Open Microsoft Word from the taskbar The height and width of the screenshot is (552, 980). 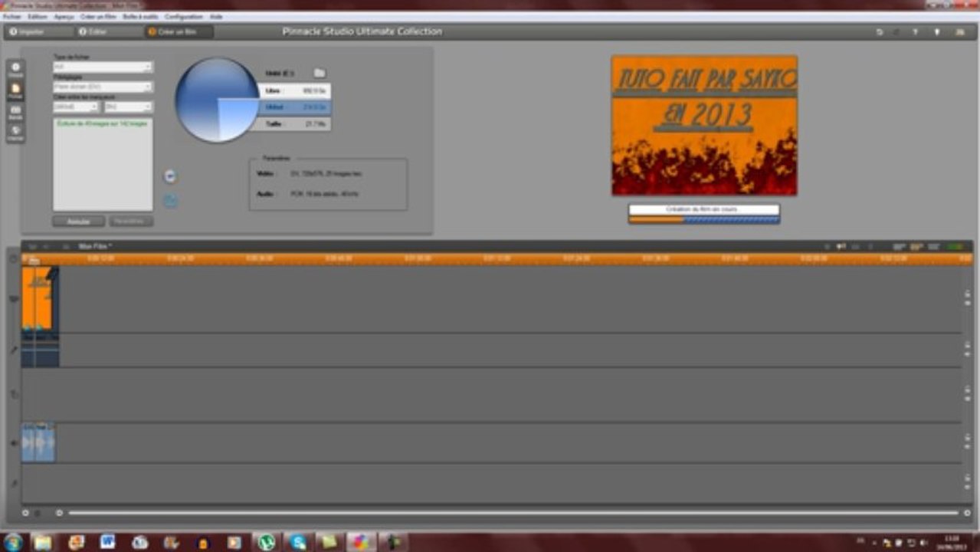[107, 542]
